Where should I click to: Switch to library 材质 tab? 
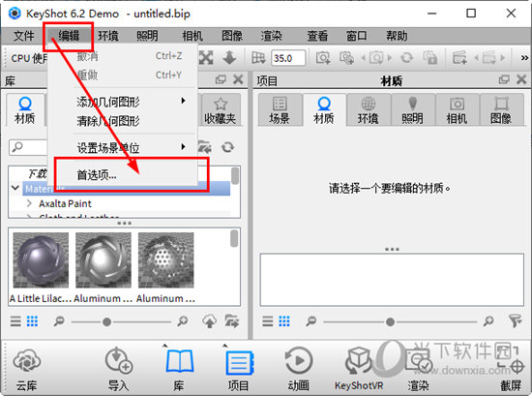[x=25, y=110]
